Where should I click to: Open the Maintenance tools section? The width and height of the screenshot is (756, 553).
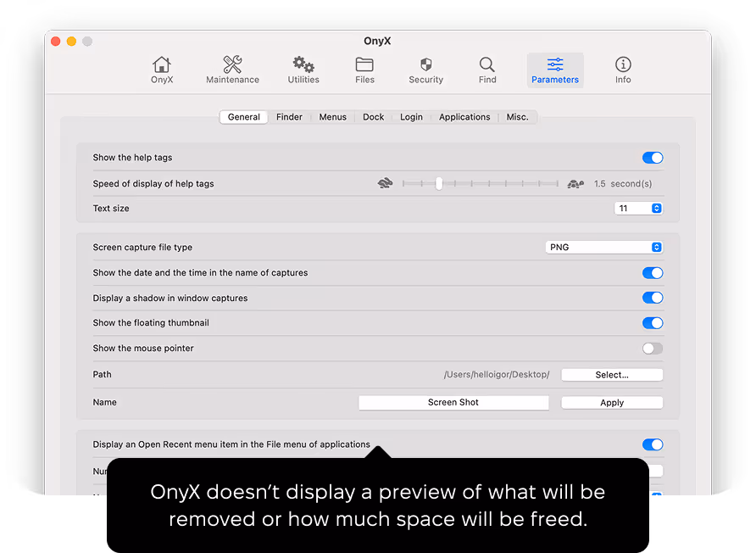(x=232, y=70)
